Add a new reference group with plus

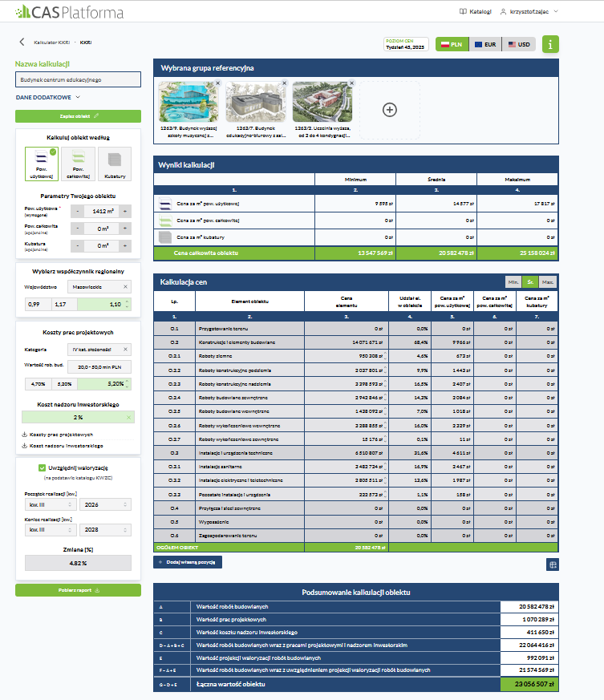tap(389, 109)
